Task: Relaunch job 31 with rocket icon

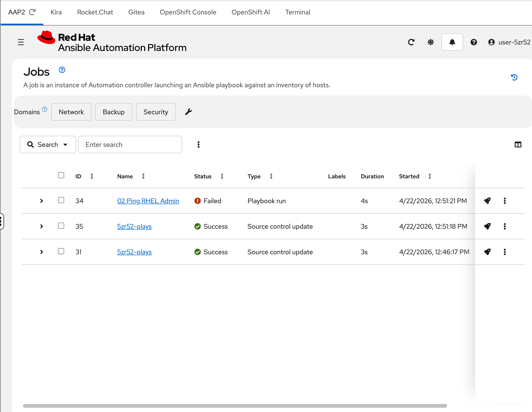Action: click(x=487, y=252)
